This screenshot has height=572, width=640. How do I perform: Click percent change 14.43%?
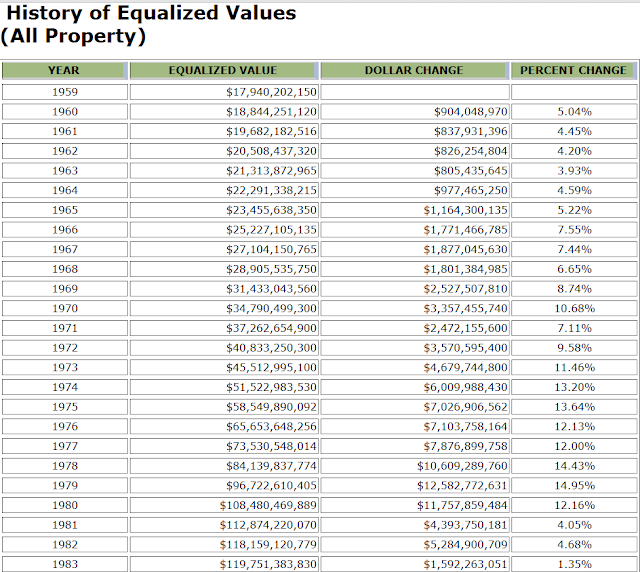[574, 466]
